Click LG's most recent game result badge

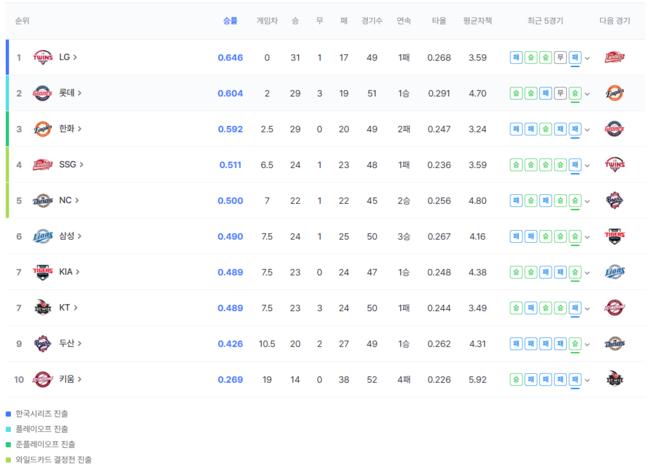click(575, 58)
